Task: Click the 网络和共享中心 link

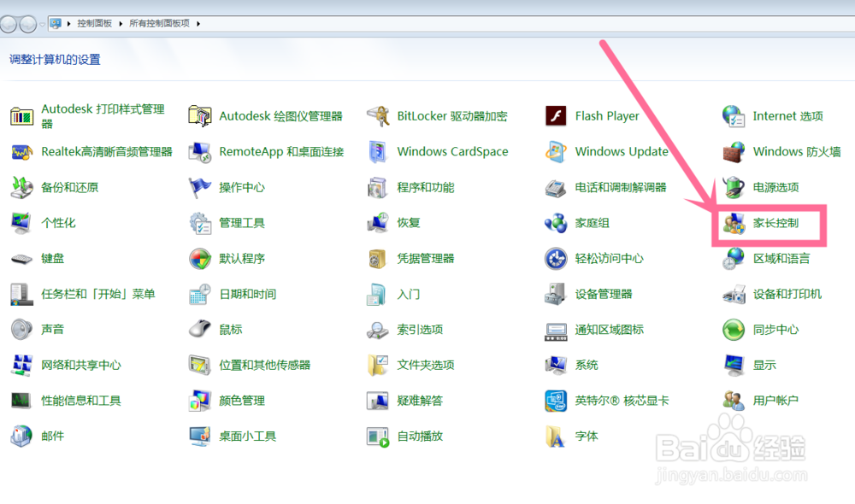Action: point(80,365)
